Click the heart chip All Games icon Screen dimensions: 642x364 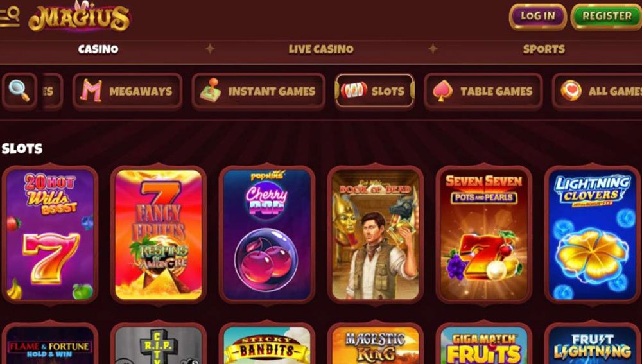click(571, 91)
